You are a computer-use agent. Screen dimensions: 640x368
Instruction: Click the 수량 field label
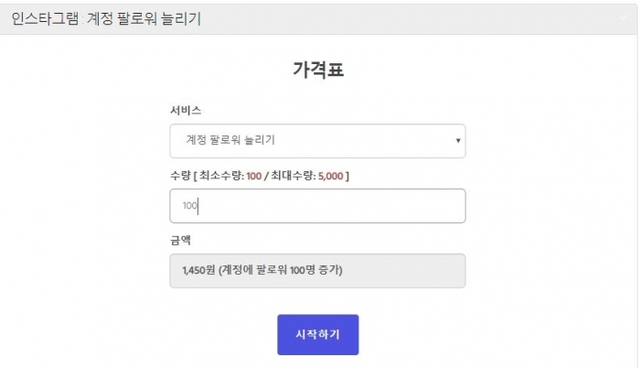click(x=180, y=176)
